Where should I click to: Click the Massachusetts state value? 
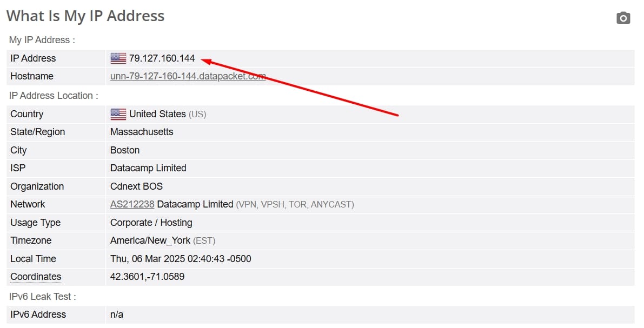[142, 132]
